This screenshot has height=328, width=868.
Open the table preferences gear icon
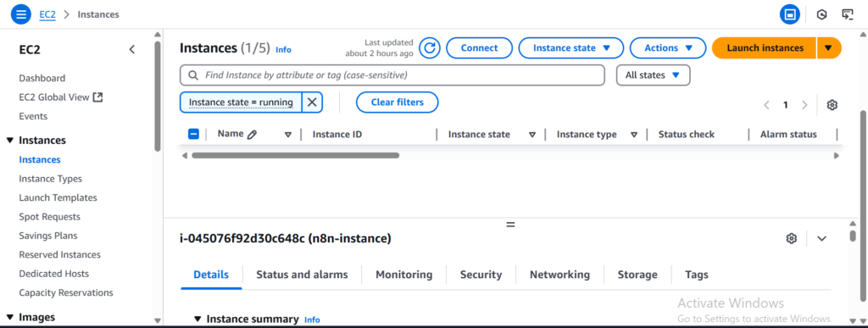coord(832,105)
